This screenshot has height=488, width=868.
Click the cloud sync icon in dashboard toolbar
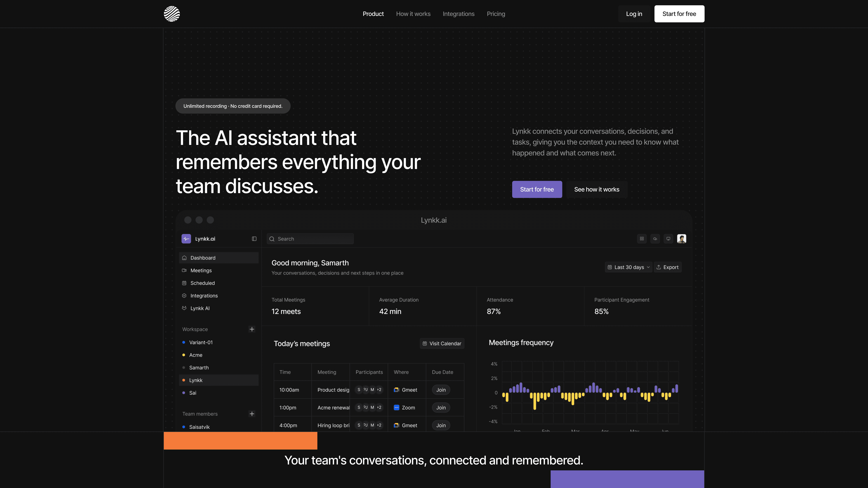point(655,239)
